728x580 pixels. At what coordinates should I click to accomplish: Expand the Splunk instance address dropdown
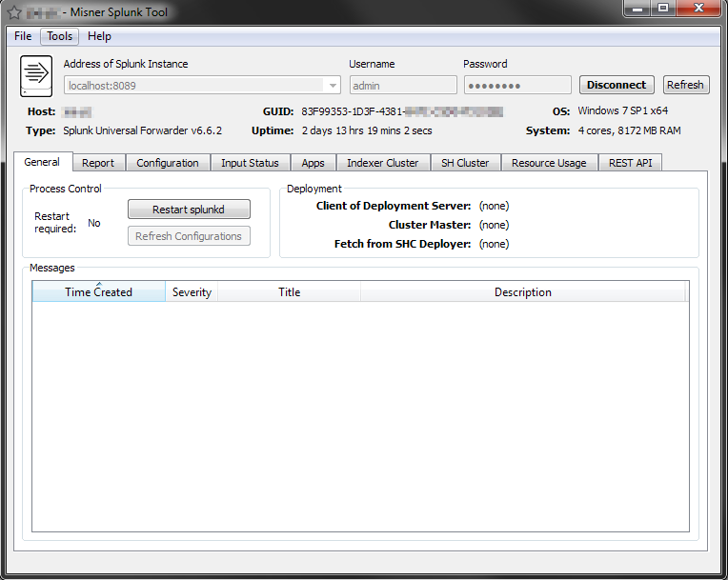pyautogui.click(x=333, y=86)
